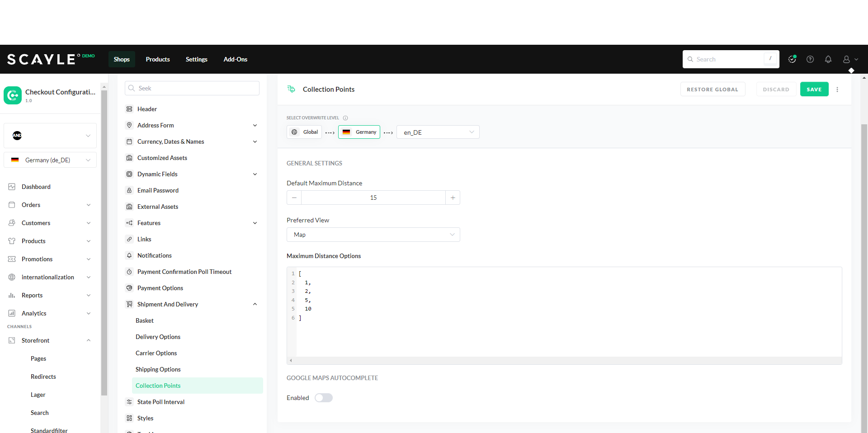Open the Add-Ons top menu
This screenshot has height=433, width=868.
coord(235,59)
